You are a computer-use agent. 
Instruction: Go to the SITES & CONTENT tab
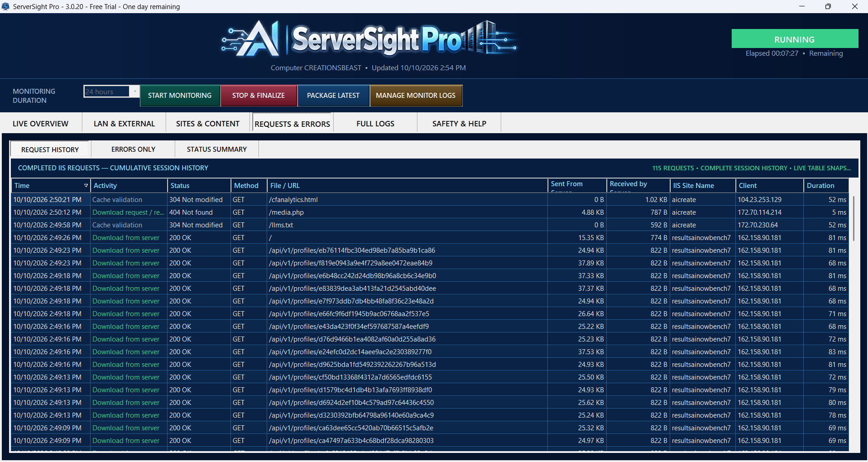coord(208,124)
